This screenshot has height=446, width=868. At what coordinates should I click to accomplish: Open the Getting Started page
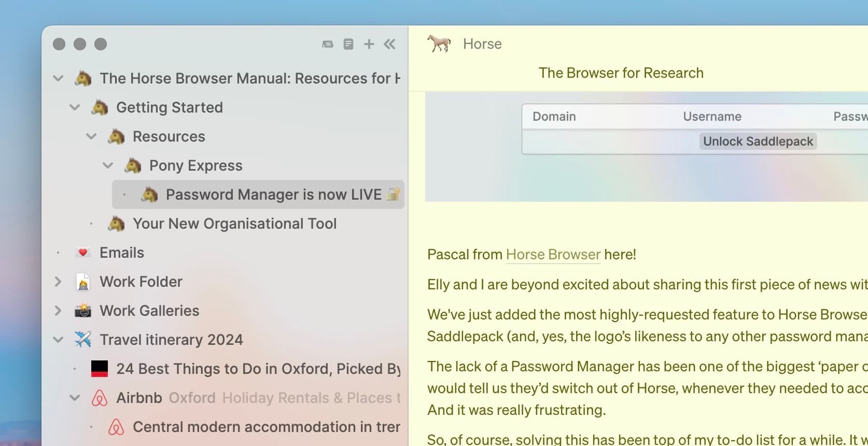coord(170,107)
